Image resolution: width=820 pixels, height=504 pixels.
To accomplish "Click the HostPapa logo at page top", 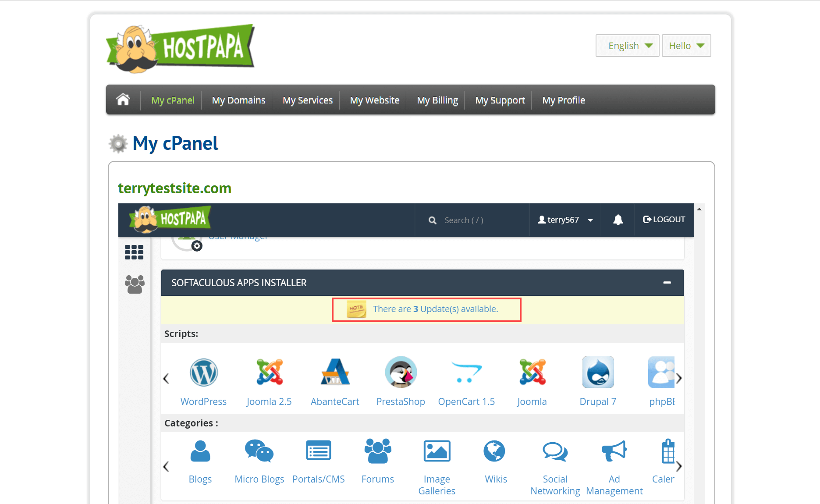I will point(181,48).
